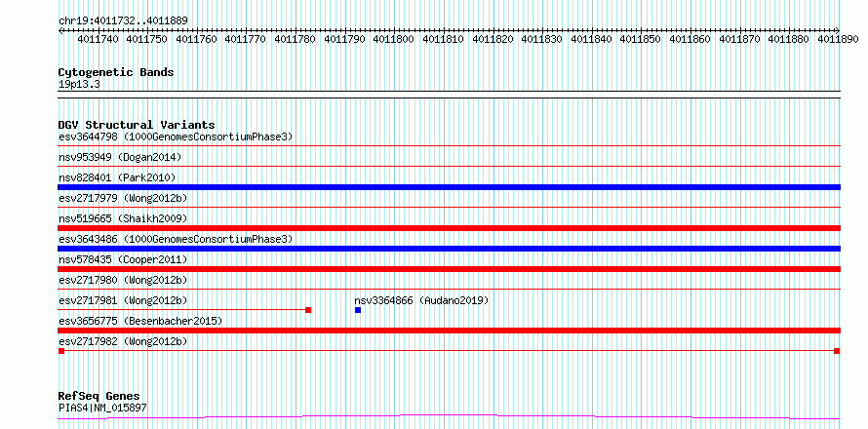Click the red bar for nsv519665
This screenshot has height=429, width=868.
tap(449, 228)
